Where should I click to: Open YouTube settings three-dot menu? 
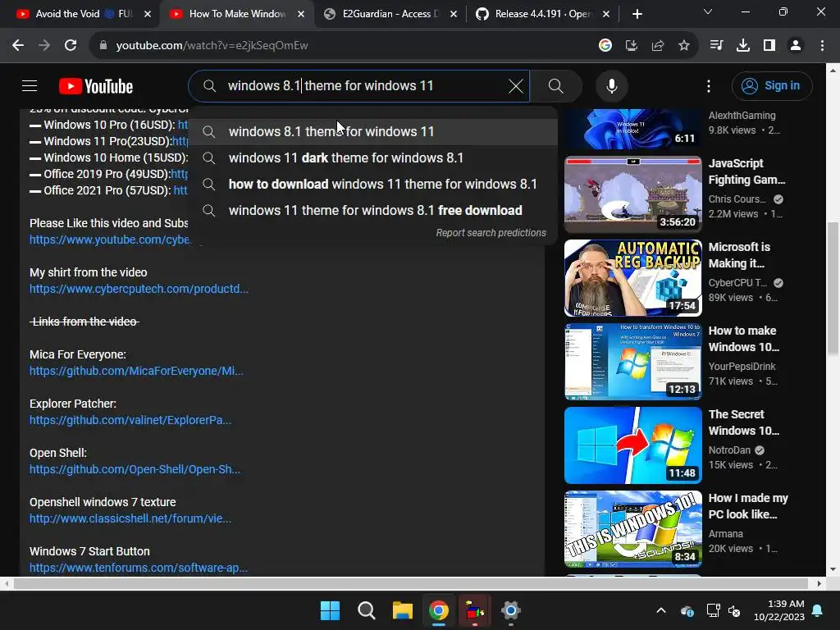pos(708,85)
